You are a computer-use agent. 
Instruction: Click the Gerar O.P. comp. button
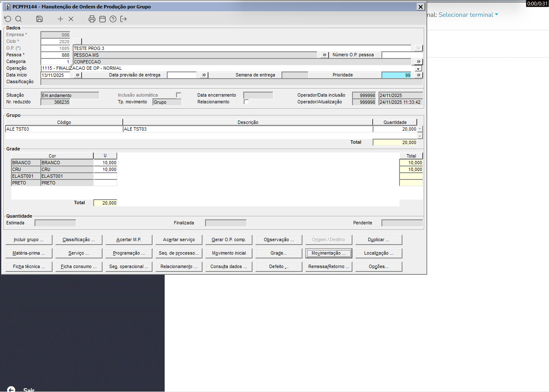pos(229,239)
